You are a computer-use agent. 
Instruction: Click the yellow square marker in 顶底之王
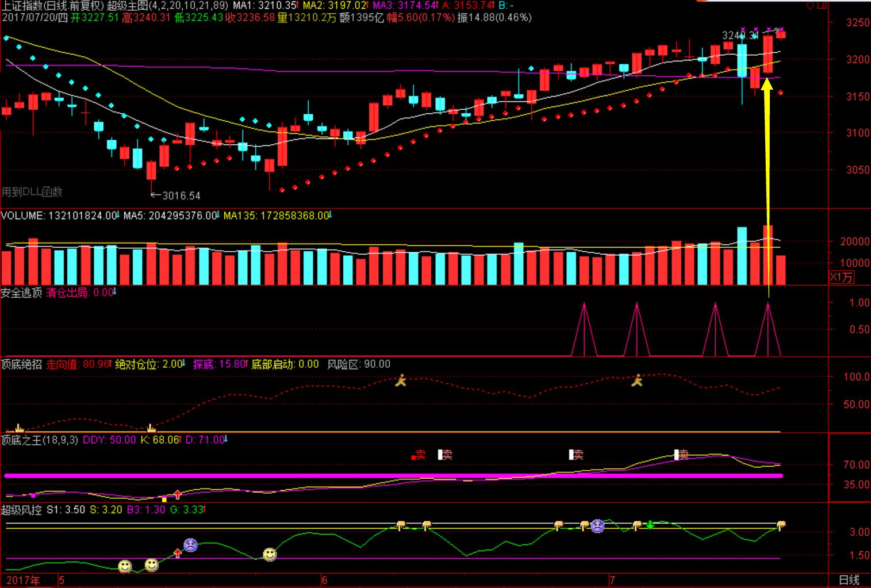pyautogui.click(x=164, y=499)
